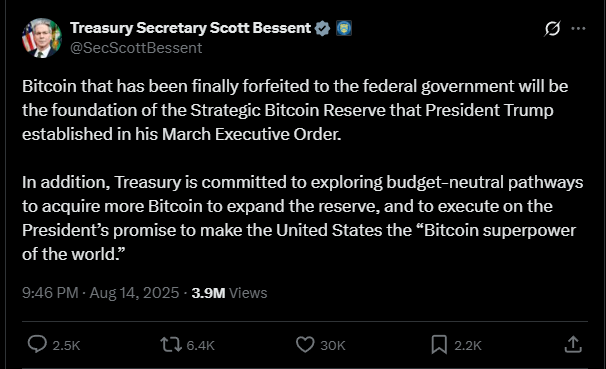Open Scott Bessent's profile picture

tap(42, 38)
